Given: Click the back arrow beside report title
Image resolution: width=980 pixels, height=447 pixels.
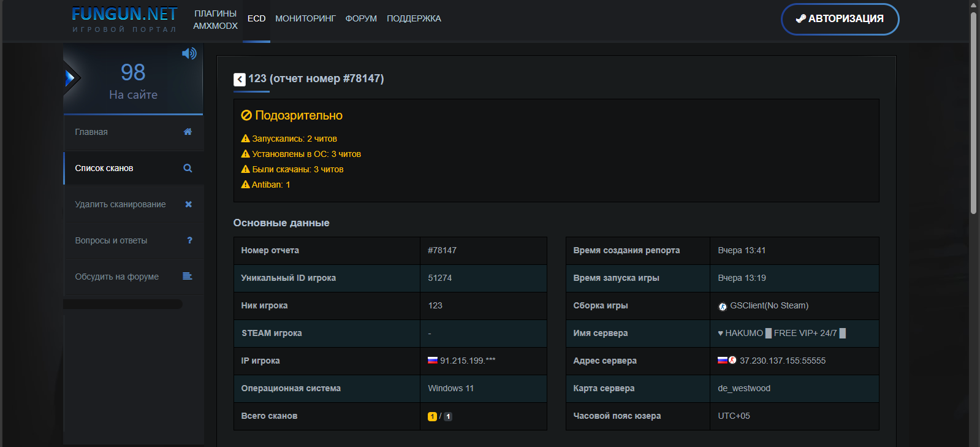Looking at the screenshot, I should click(x=240, y=79).
